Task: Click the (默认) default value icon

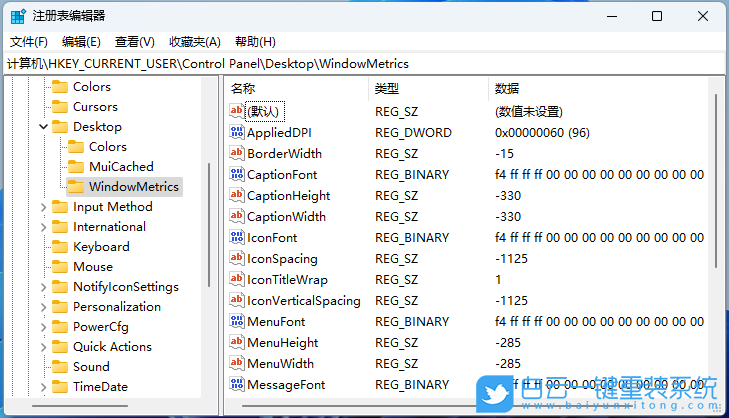Action: tap(237, 111)
